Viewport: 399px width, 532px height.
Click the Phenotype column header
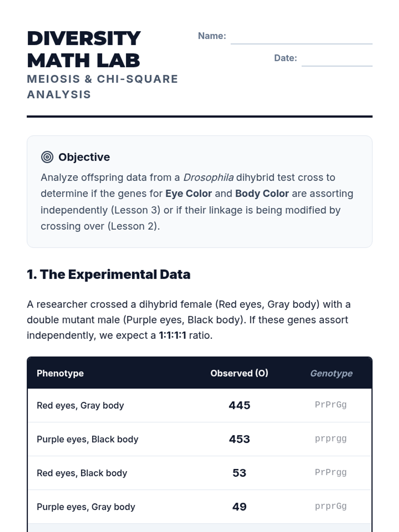tap(60, 373)
